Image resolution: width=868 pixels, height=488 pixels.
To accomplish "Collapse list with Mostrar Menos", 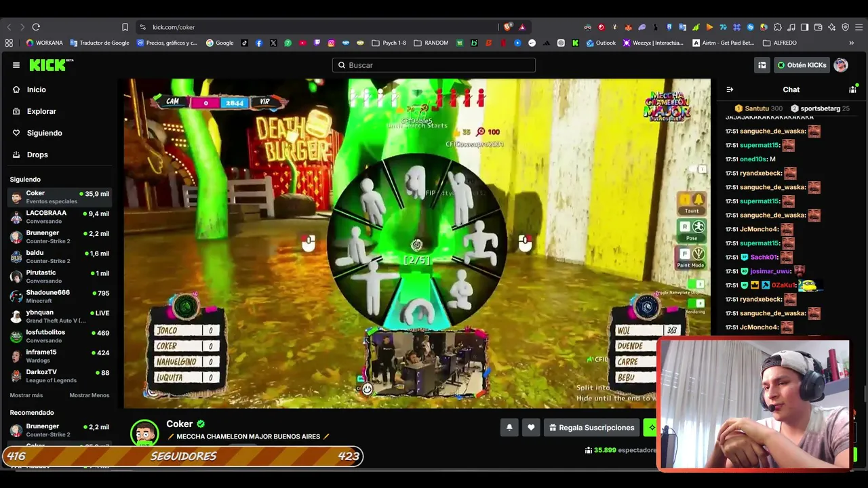I will (90, 395).
